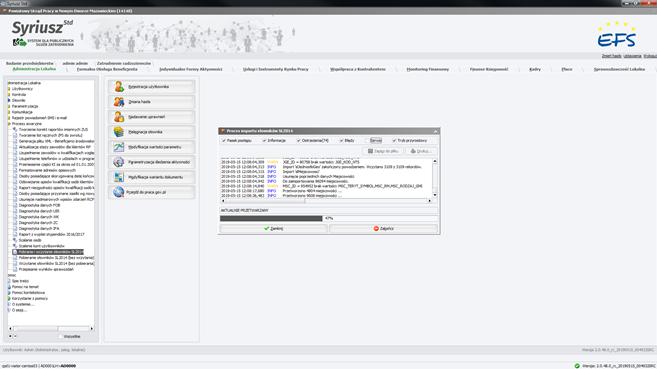
Task: Toggle the Tryb przyrostowy checkbox
Action: coord(394,141)
